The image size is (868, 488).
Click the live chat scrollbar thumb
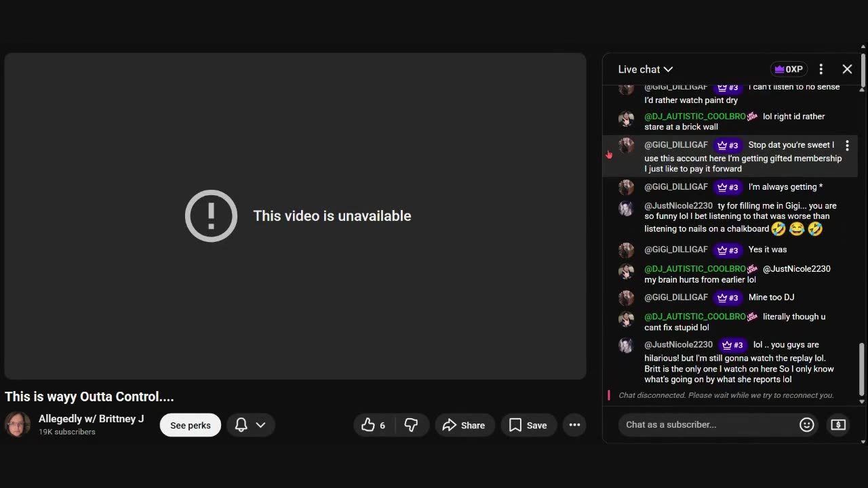(x=862, y=368)
